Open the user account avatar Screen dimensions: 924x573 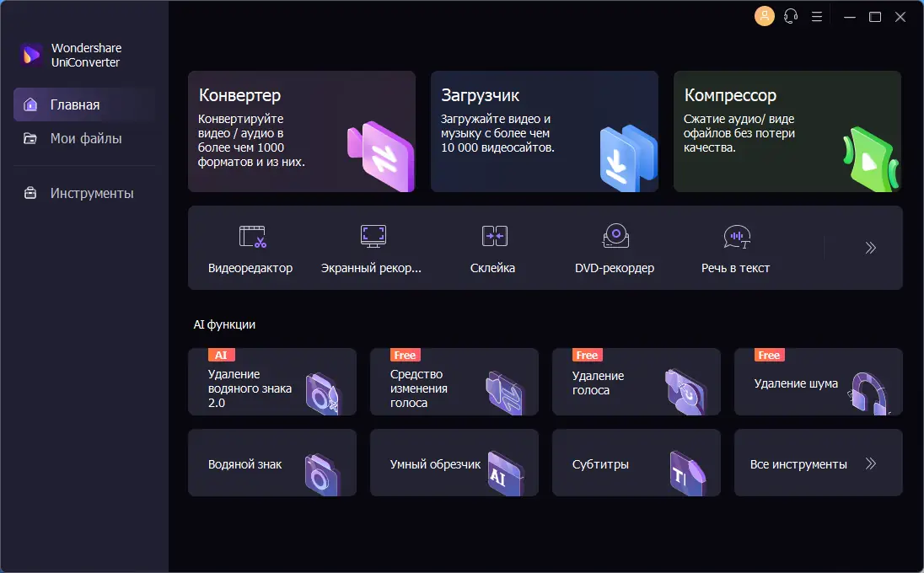coord(764,16)
